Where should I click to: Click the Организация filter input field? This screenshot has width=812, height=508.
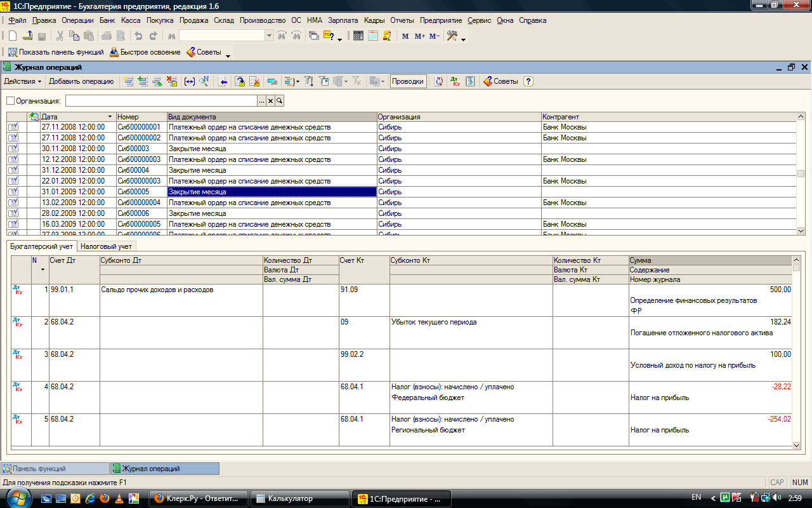click(x=161, y=101)
